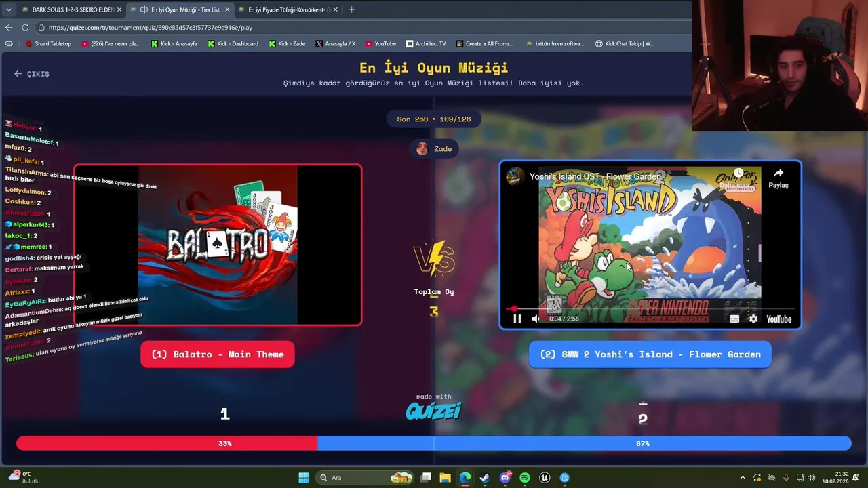Pause the Yoshi's Island YouTube video
The width and height of the screenshot is (868, 488).
(x=517, y=319)
